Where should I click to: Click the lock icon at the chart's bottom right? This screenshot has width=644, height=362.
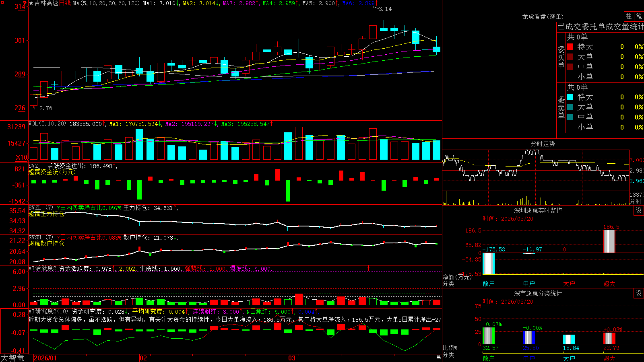tap(438, 357)
